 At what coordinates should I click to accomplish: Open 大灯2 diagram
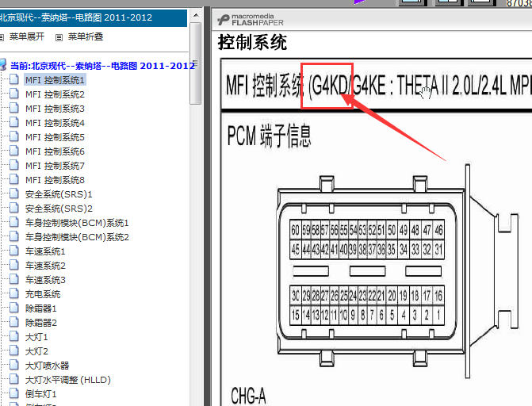[36, 351]
